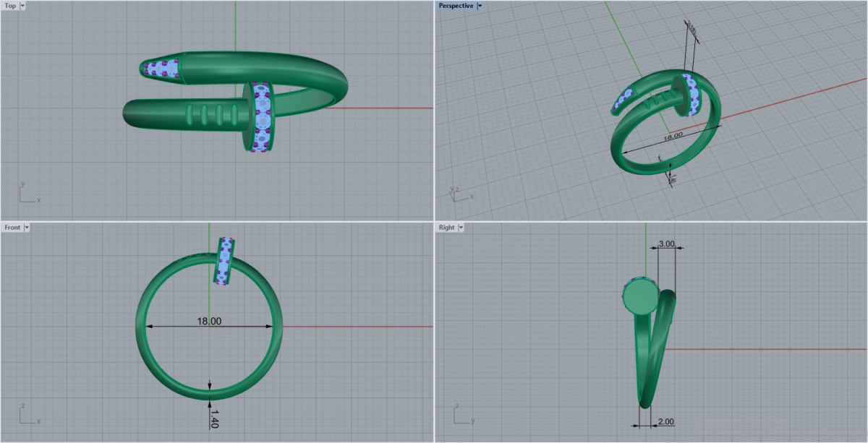The width and height of the screenshot is (868, 443).
Task: Click the world axis icon in Right viewport
Action: point(463,415)
